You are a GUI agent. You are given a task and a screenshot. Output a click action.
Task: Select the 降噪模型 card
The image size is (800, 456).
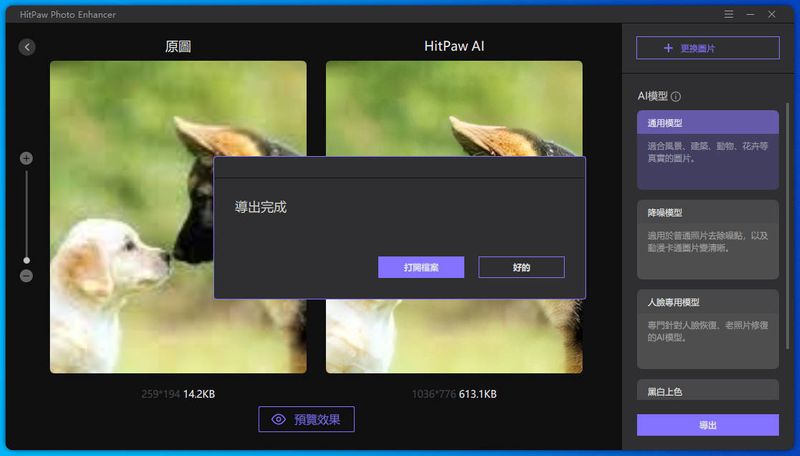click(x=708, y=240)
